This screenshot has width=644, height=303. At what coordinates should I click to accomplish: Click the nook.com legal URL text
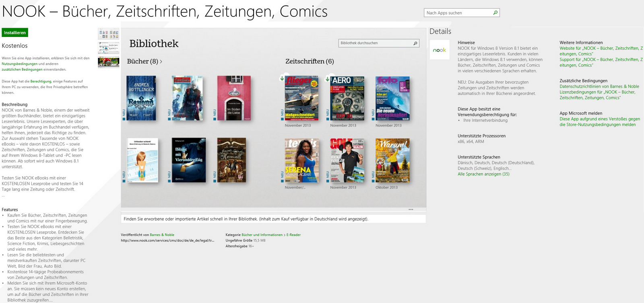pos(167,240)
